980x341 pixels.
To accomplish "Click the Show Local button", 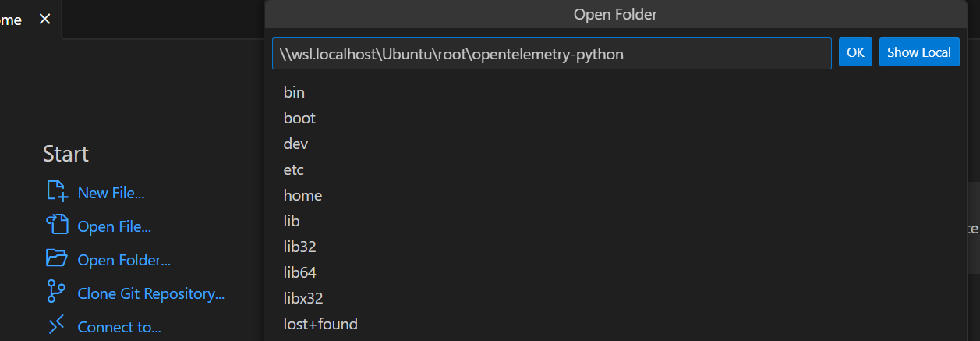I will tap(919, 52).
